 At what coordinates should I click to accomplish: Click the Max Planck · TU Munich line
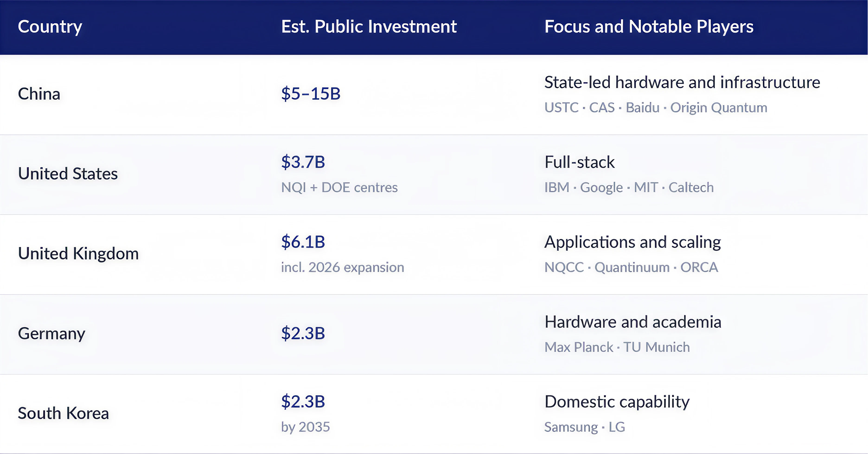(617, 347)
